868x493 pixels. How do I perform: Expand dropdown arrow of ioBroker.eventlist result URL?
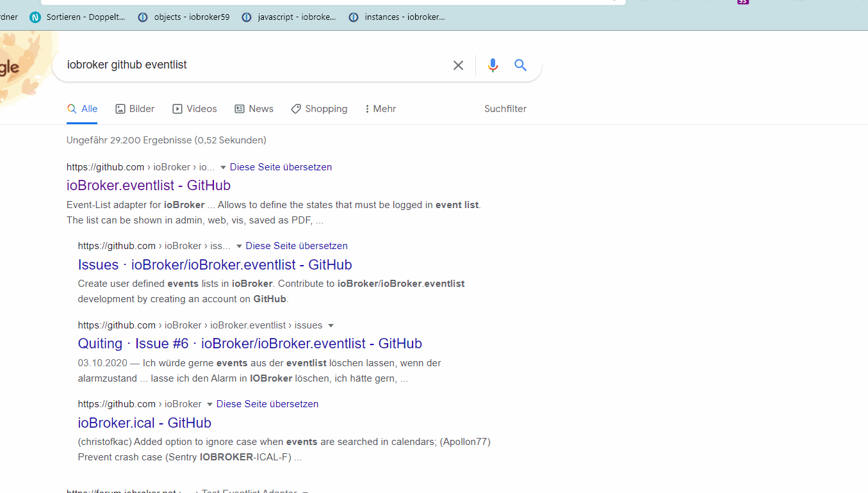(x=223, y=167)
